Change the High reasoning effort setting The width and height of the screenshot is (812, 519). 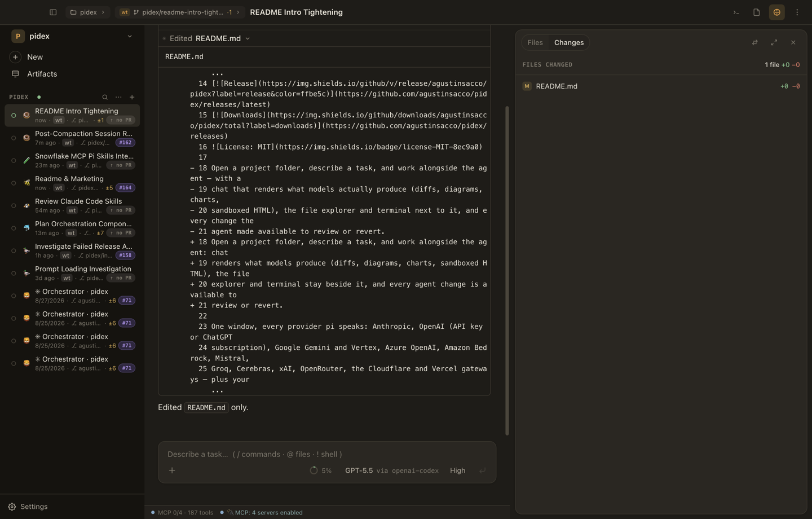pos(458,470)
